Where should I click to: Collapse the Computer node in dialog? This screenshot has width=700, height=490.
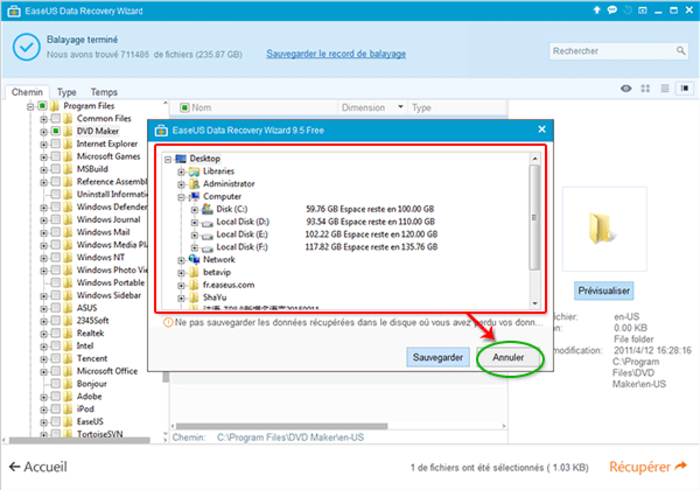pos(181,197)
